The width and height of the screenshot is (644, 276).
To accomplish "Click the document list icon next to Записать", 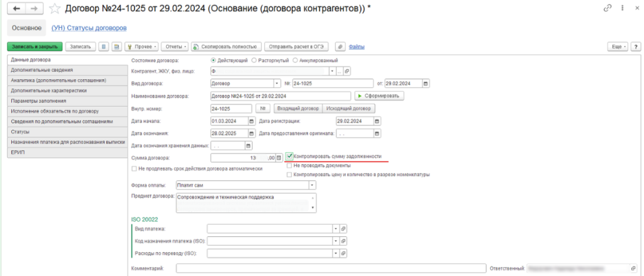I will click(x=104, y=47).
